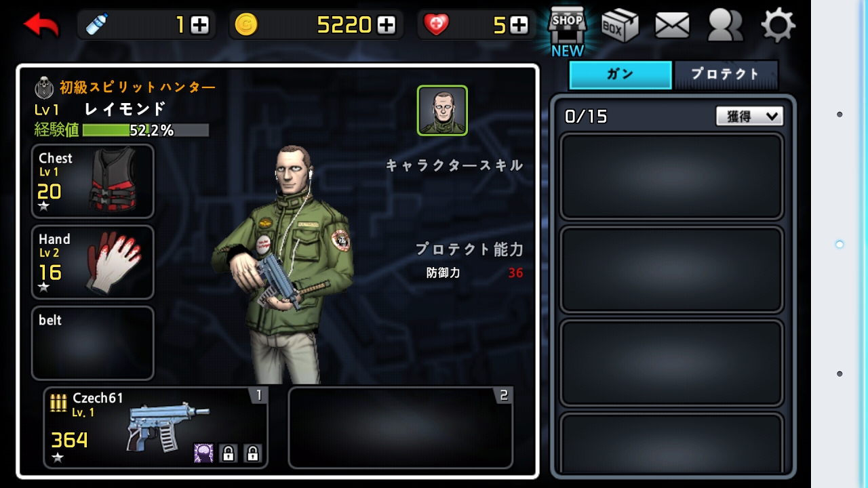Open the settings gear icon

click(x=778, y=26)
